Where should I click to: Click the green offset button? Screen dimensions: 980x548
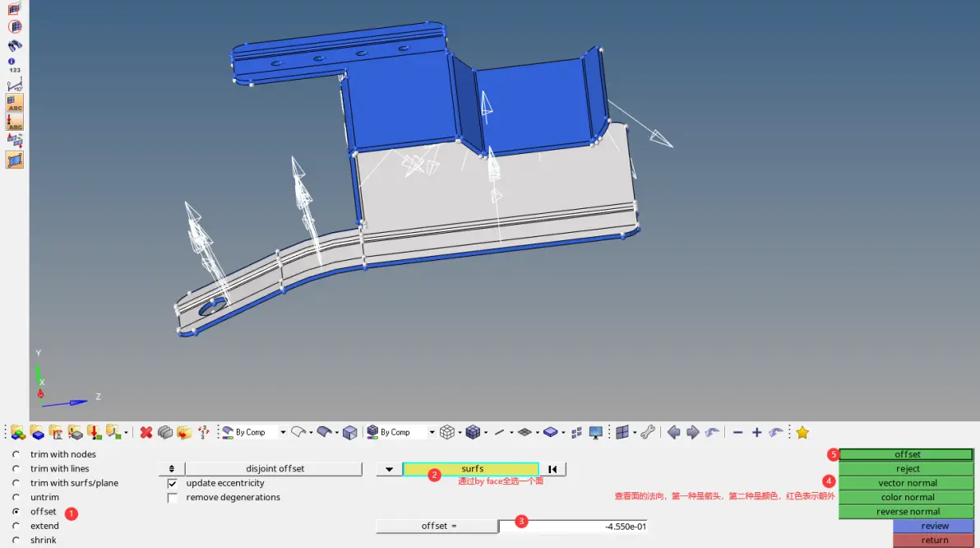pos(906,454)
